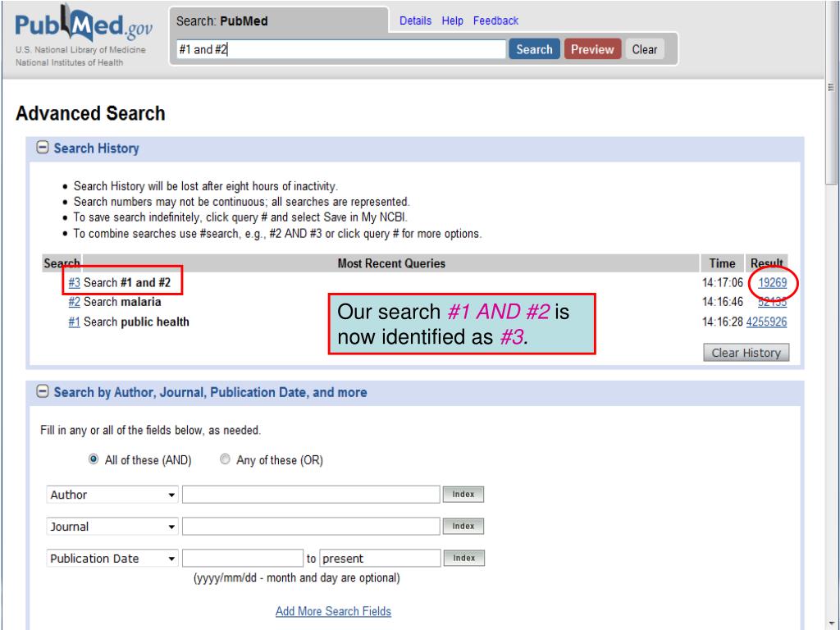Click the Search button
This screenshot has height=630, width=840.
(x=534, y=49)
